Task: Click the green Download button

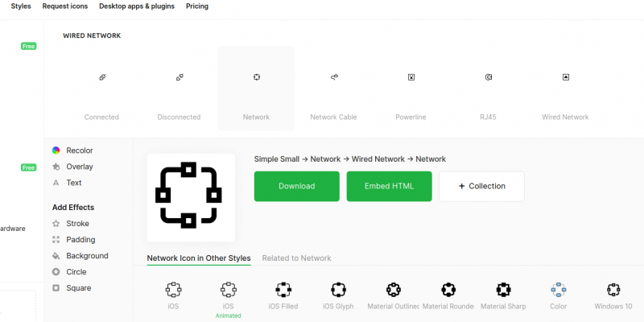Action: (x=296, y=186)
